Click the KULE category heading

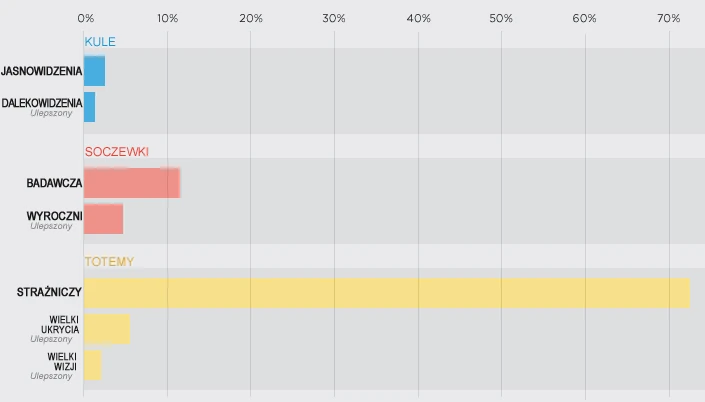(100, 42)
